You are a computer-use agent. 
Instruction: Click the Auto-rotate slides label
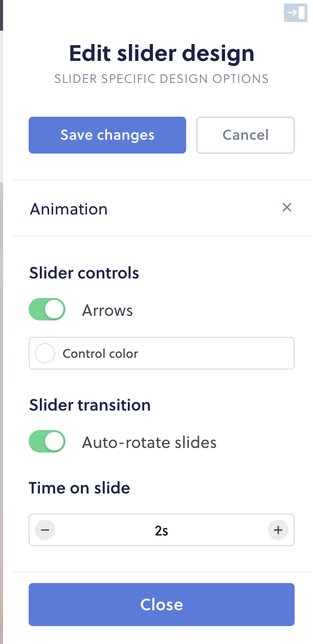click(149, 442)
